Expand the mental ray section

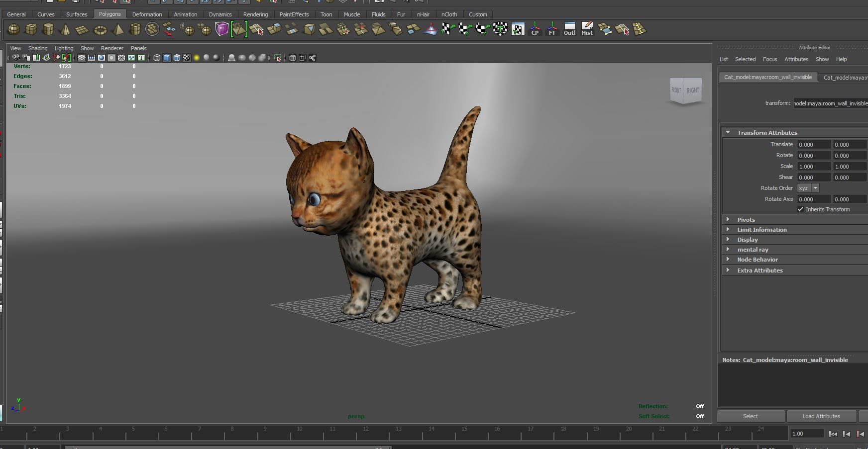[728, 249]
